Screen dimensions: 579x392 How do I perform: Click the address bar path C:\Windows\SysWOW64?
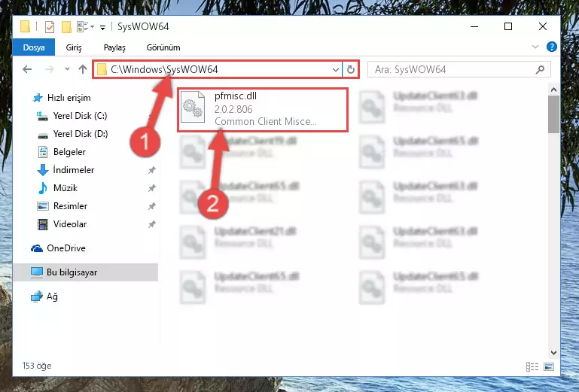tap(165, 69)
